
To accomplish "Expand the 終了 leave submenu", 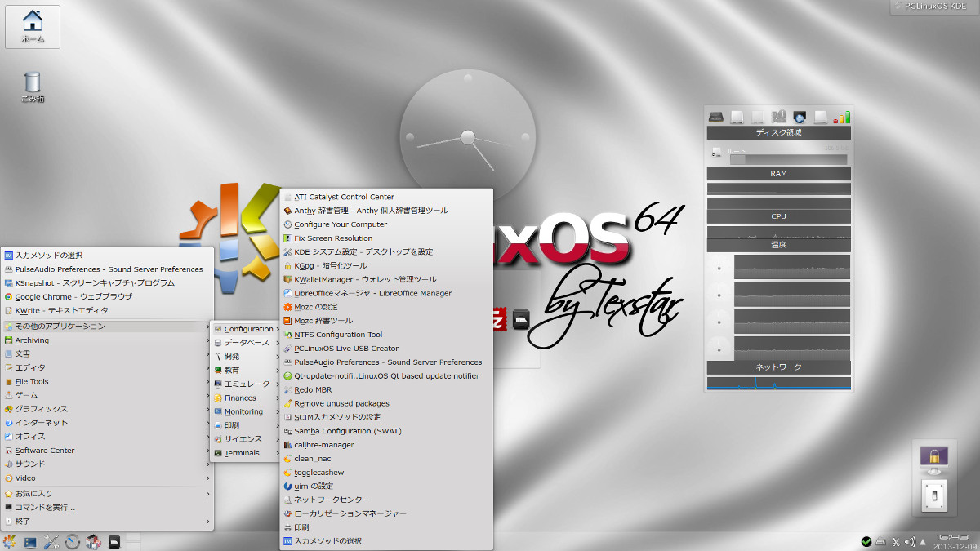I will (107, 521).
